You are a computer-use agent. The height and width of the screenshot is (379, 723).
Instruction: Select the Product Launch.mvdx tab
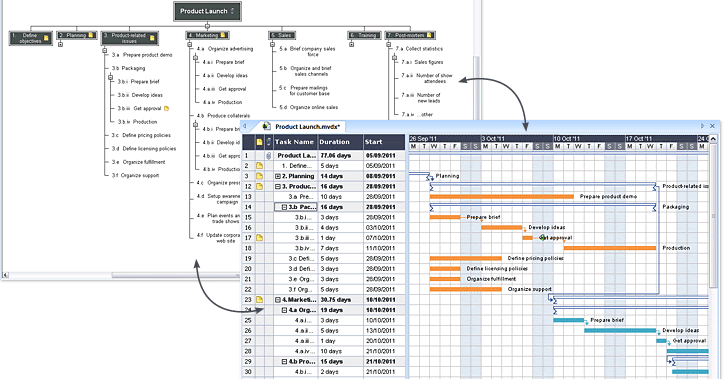[302, 126]
